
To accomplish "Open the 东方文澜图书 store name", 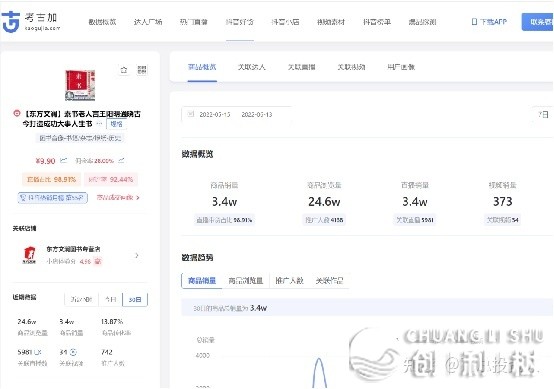I will [73, 249].
